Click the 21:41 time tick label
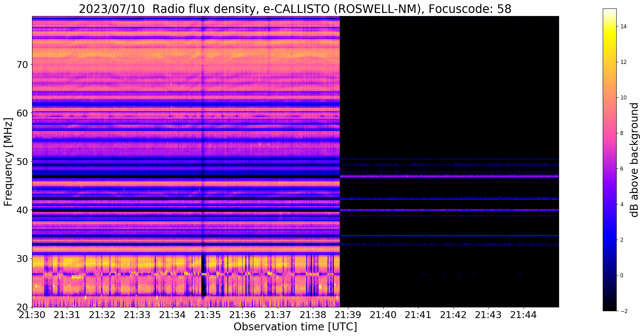644x336 pixels. [418, 314]
